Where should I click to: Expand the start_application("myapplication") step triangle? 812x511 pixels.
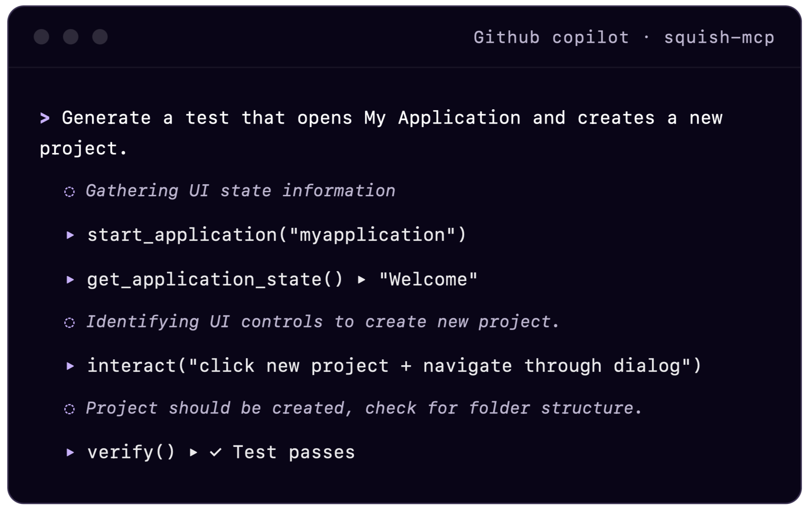[x=70, y=235]
